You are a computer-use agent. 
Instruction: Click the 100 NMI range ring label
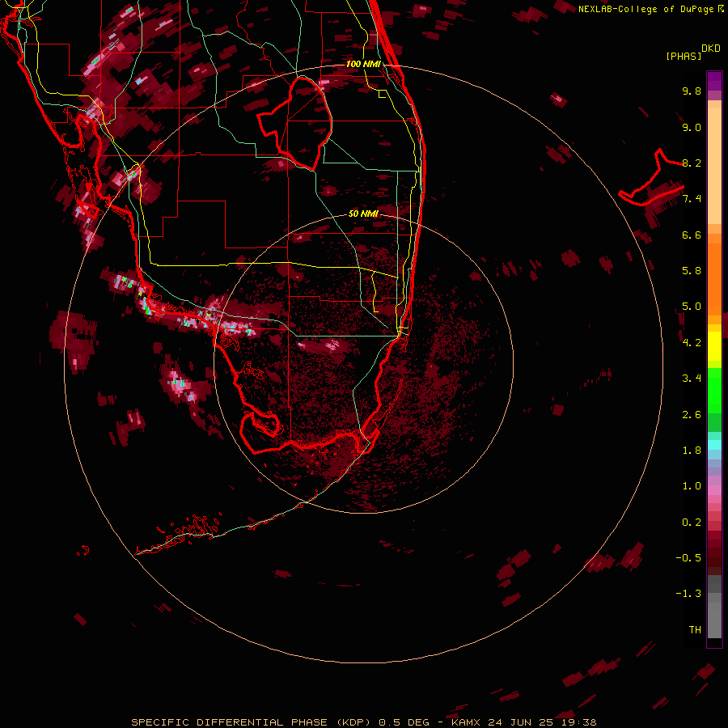pyautogui.click(x=363, y=64)
